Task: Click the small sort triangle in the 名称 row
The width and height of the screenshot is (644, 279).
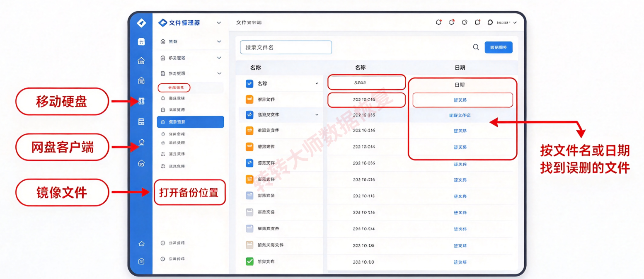Action: pos(317,84)
